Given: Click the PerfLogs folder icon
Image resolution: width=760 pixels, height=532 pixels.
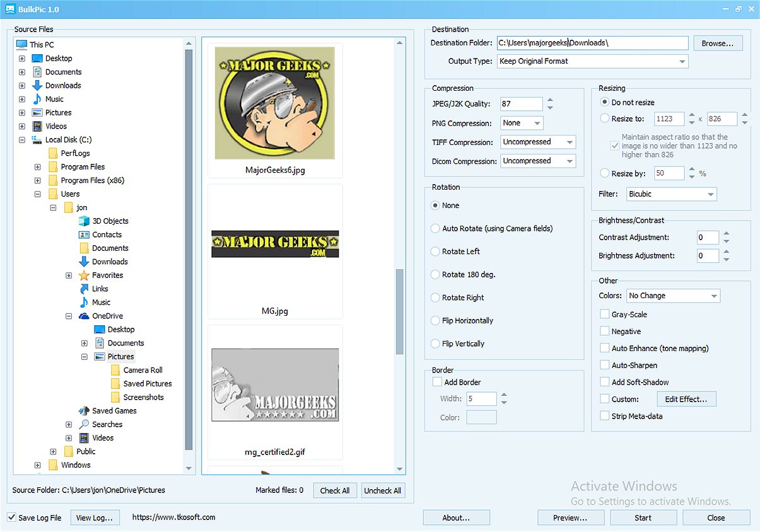Looking at the screenshot, I should point(53,153).
